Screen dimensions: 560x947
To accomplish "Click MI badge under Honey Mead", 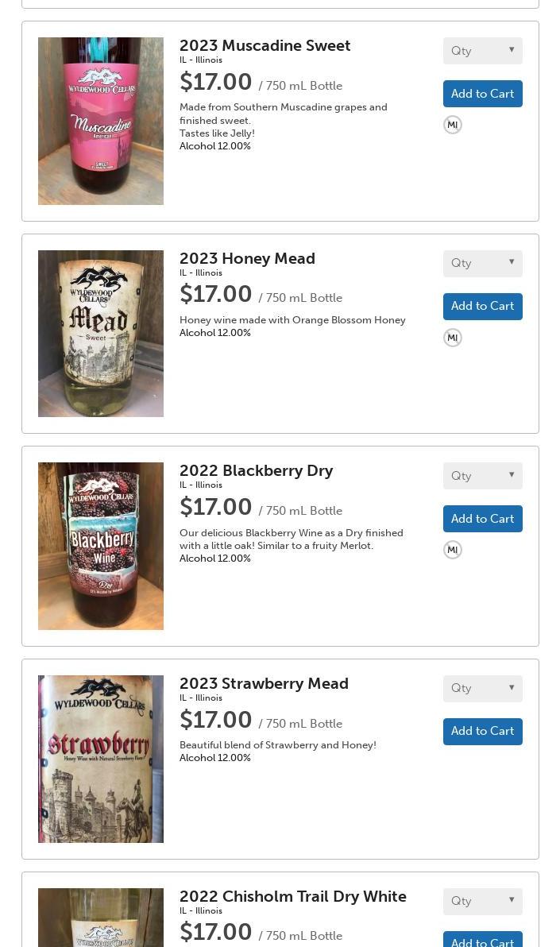I will (x=453, y=338).
